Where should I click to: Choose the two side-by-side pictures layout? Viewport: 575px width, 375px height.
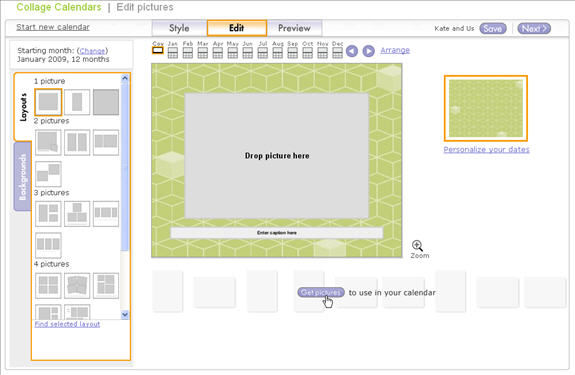coord(77,142)
